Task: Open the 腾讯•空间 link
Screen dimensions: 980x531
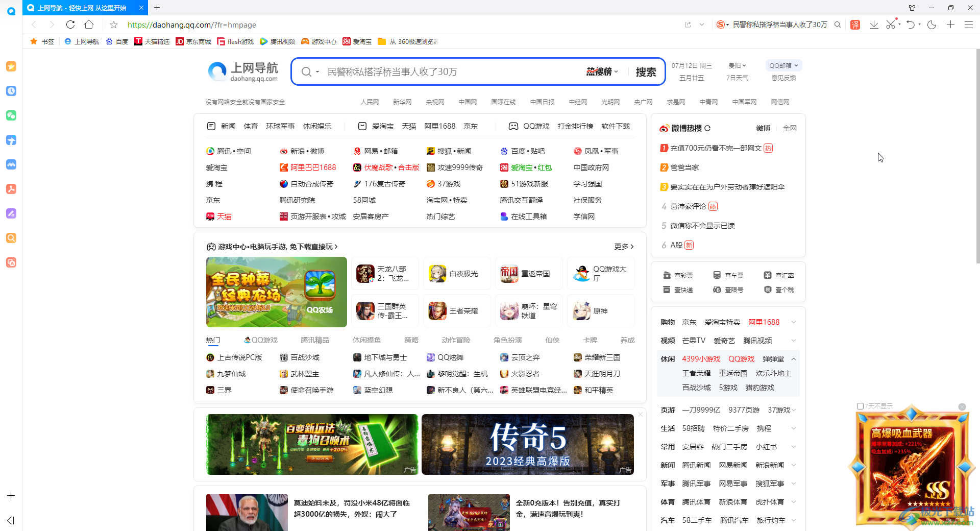Action: point(229,151)
